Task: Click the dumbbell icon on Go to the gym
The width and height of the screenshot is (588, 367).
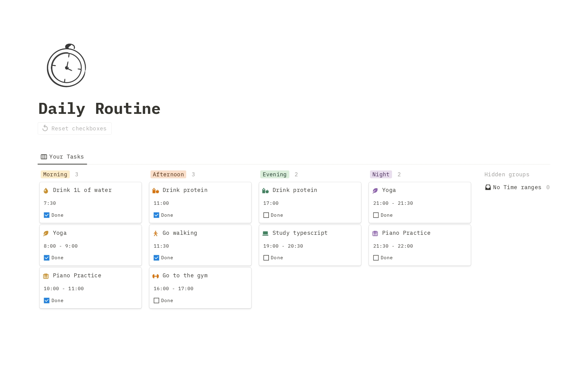Action: click(x=156, y=276)
